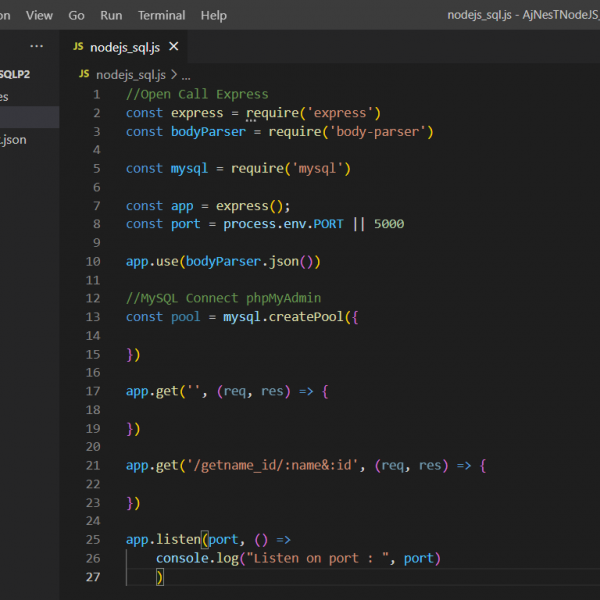The image size is (600, 600).
Task: Switch to the nodejs_sql.js editor tab
Action: tap(124, 47)
